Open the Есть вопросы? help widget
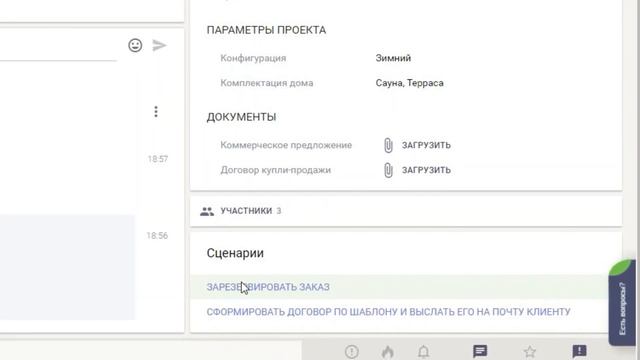Screen dimensions: 640x360 click(622, 302)
